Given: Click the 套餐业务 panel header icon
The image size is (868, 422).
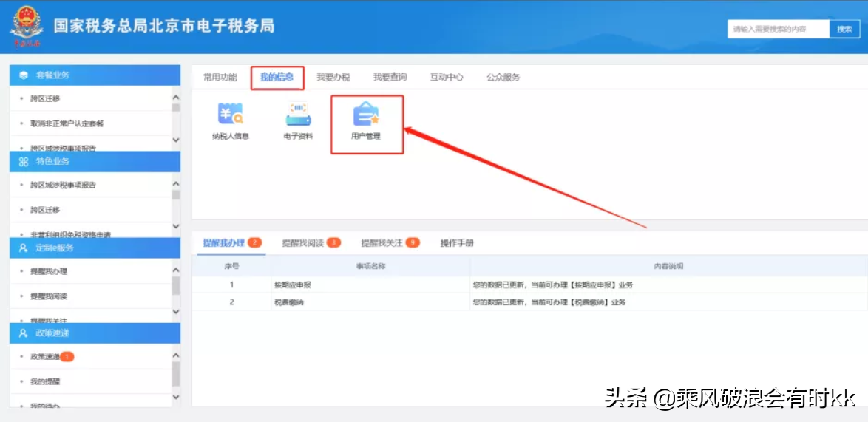Looking at the screenshot, I should [23, 75].
